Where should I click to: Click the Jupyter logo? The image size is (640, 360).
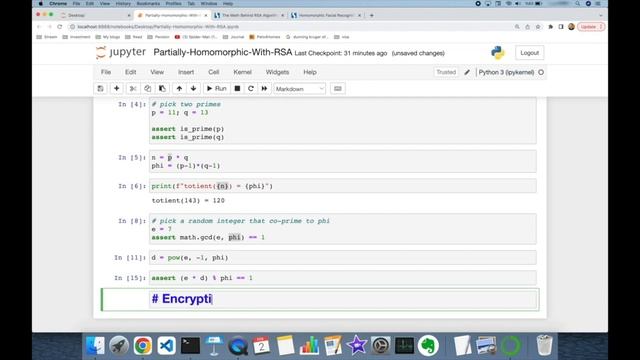(x=120, y=53)
